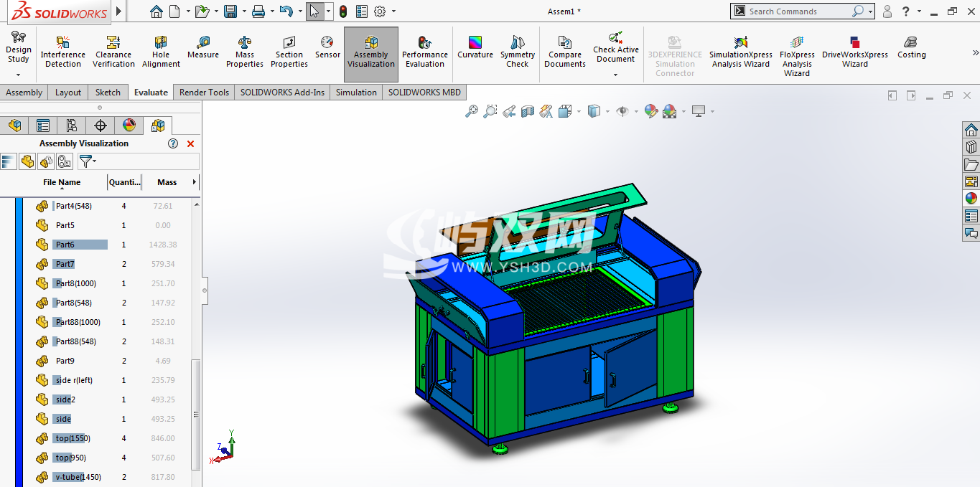The height and width of the screenshot is (487, 980).
Task: Open the Select tool dropdown arrow
Action: 329,11
